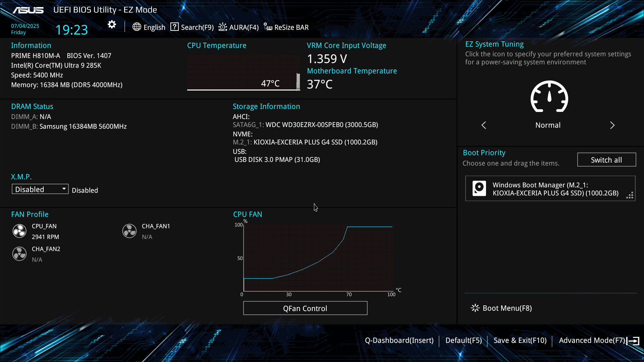The height and width of the screenshot is (362, 644).
Task: Select next EZ tuning mode arrow
Action: [612, 125]
